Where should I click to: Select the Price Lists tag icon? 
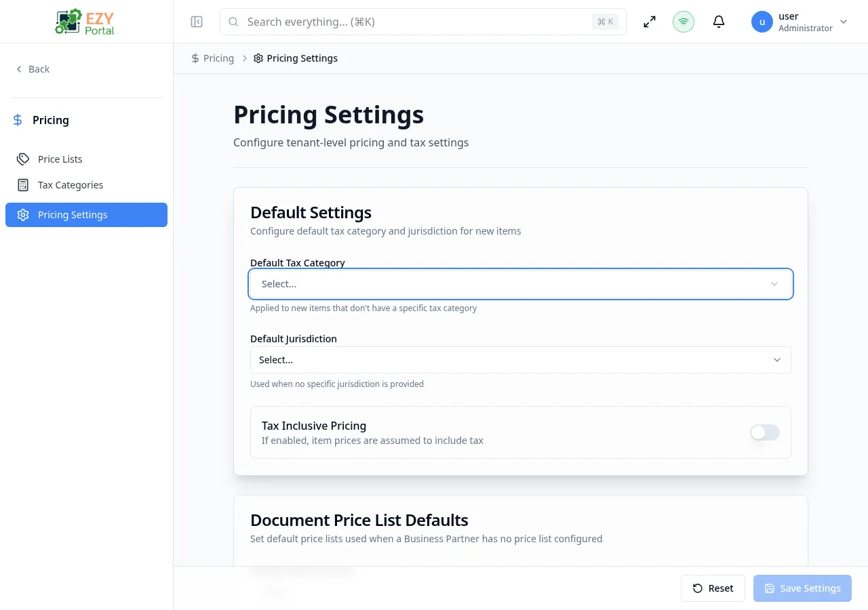(x=22, y=159)
